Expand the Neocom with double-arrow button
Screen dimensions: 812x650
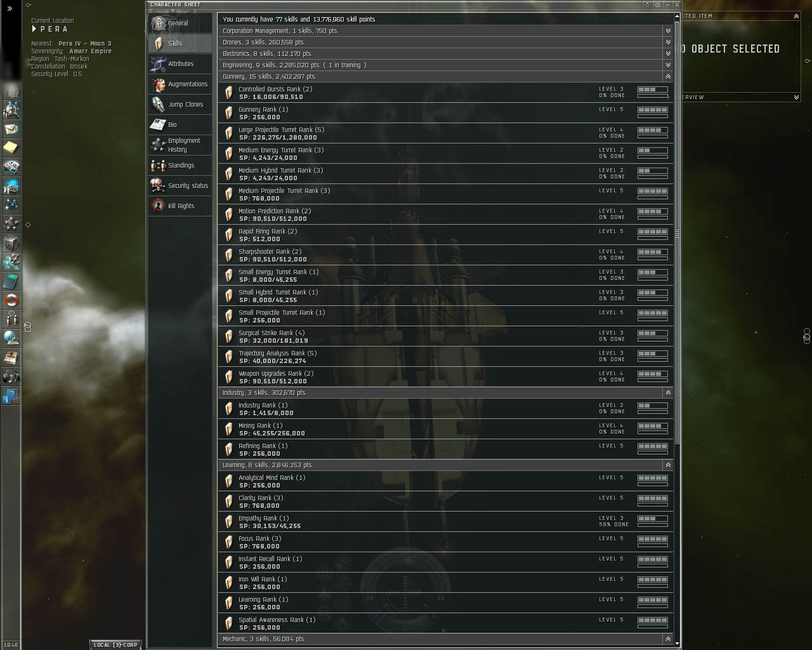10,8
